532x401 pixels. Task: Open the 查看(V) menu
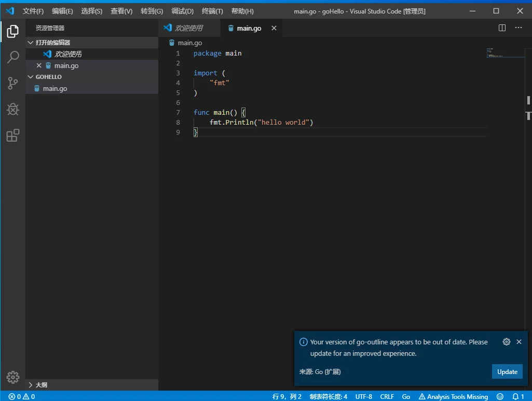click(x=121, y=11)
